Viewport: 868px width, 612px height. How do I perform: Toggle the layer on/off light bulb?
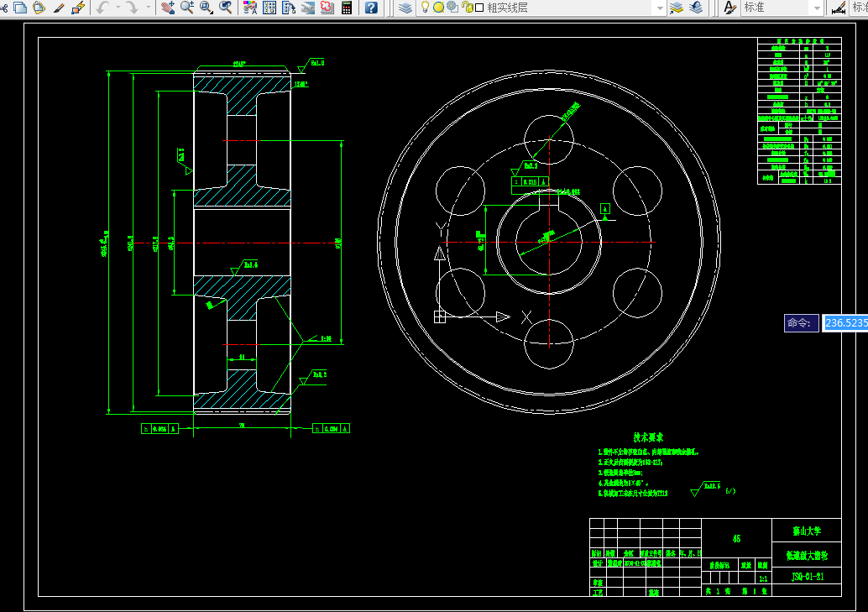pyautogui.click(x=425, y=8)
